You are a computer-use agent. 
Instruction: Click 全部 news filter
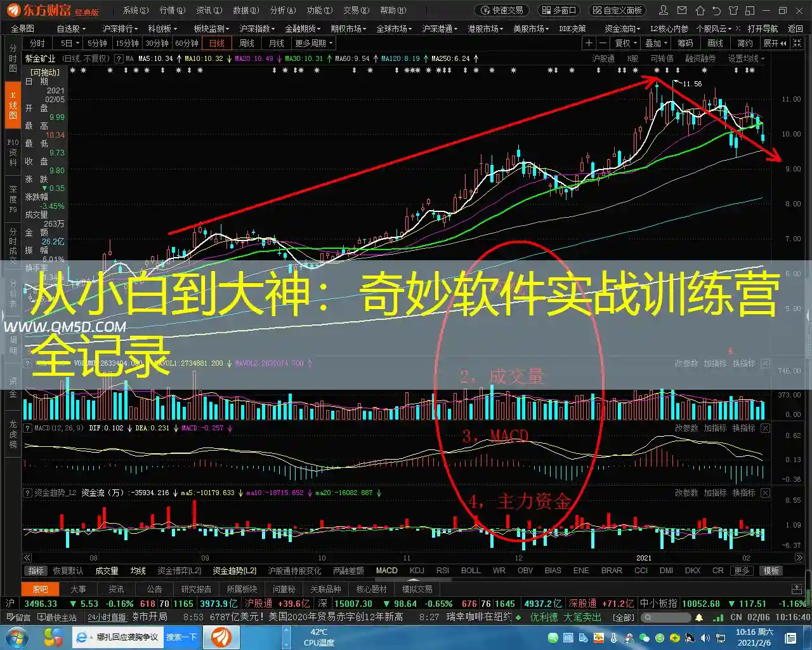(x=624, y=617)
